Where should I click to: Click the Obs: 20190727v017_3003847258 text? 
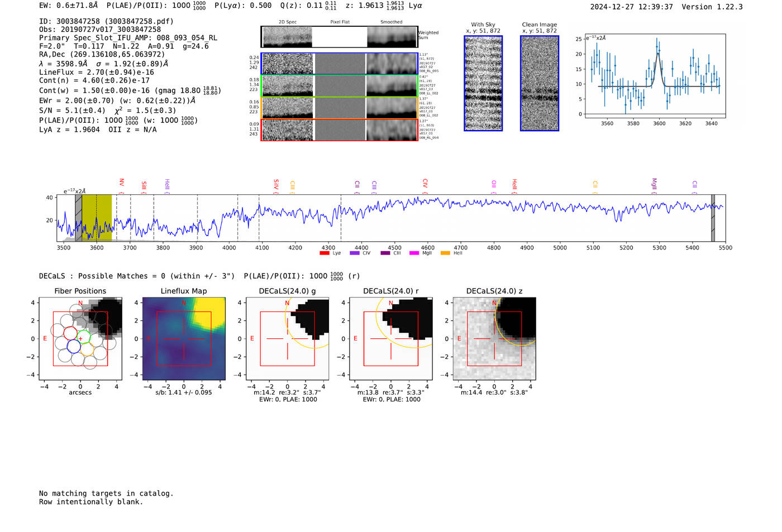(x=100, y=30)
